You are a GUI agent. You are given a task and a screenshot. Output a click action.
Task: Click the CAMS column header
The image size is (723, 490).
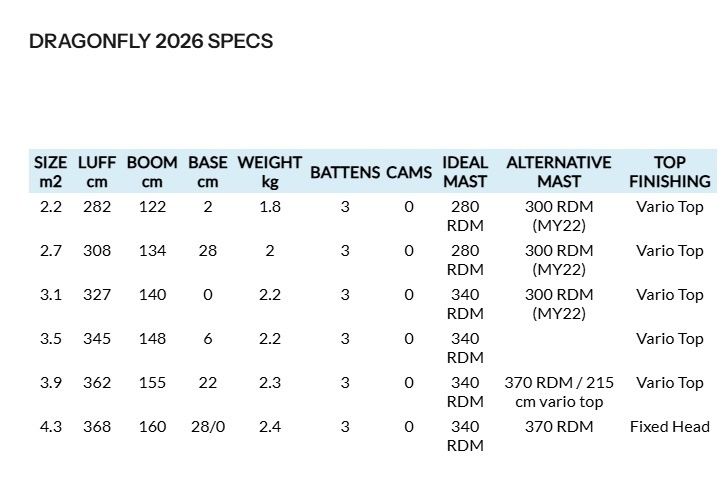coord(409,172)
